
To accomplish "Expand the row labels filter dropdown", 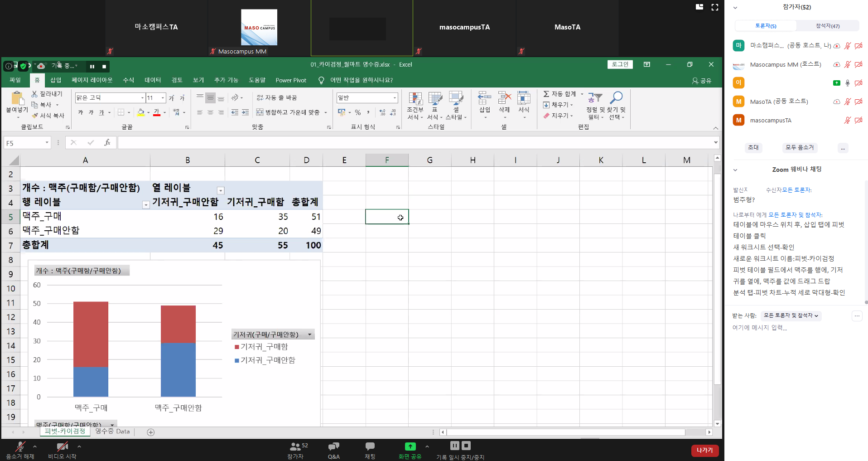I will point(146,205).
